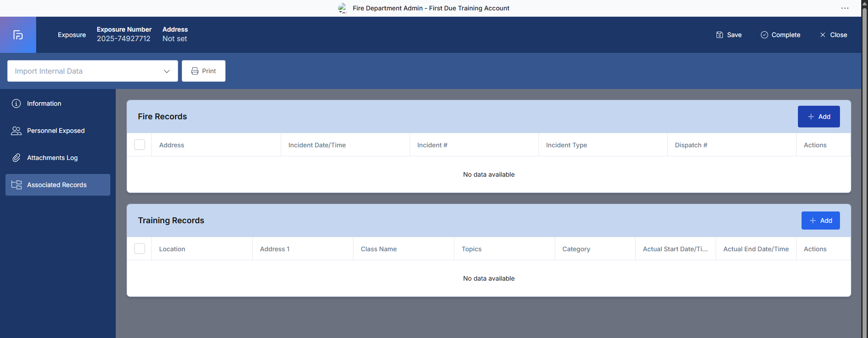Click the Save floppy disk icon
The image size is (868, 338).
(x=720, y=35)
